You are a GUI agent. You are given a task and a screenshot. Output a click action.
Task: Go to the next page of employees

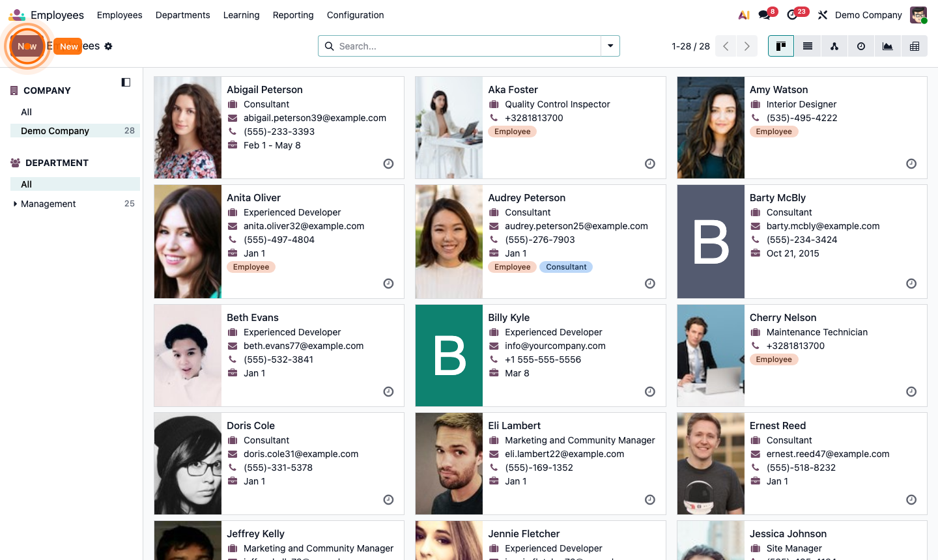point(746,46)
